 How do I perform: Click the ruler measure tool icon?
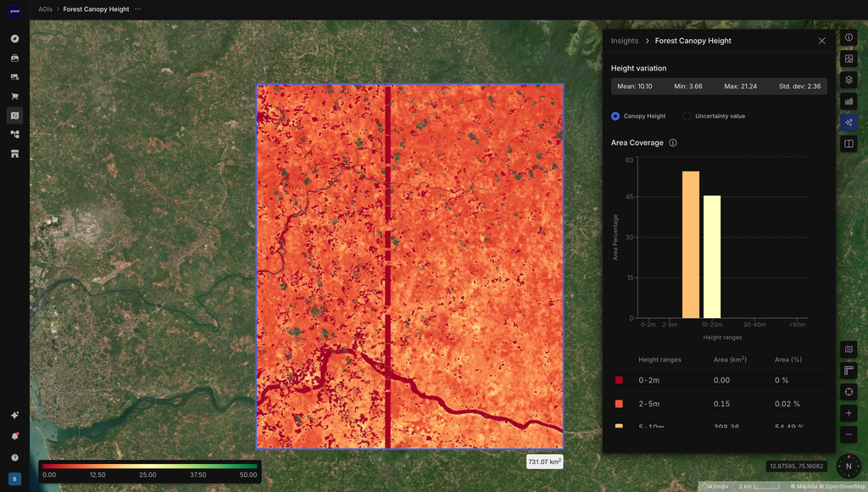pos(849,371)
